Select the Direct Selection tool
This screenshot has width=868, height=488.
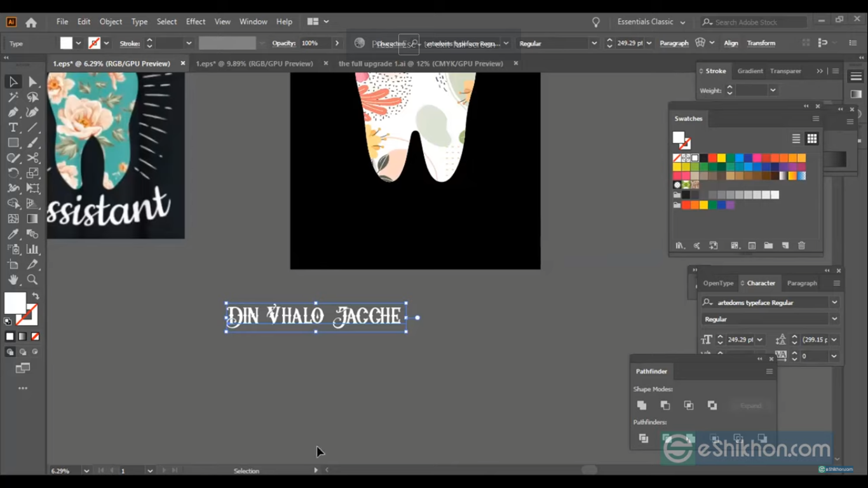(33, 81)
